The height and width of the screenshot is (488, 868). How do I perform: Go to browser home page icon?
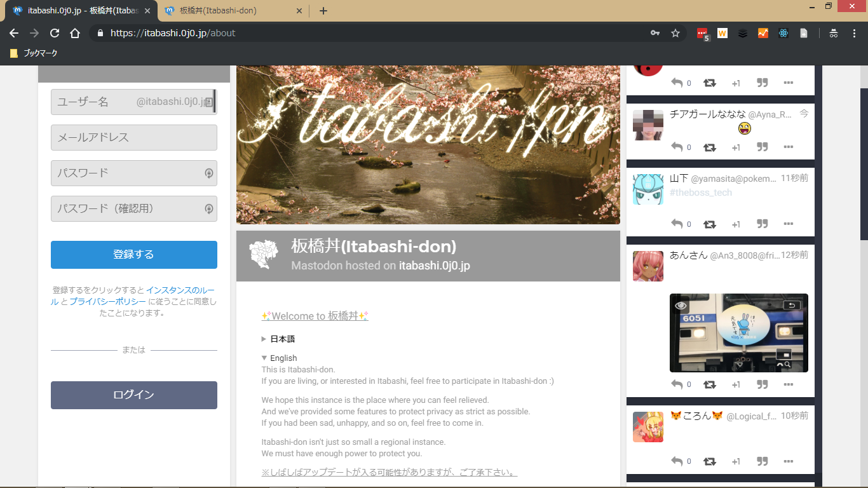click(x=75, y=33)
